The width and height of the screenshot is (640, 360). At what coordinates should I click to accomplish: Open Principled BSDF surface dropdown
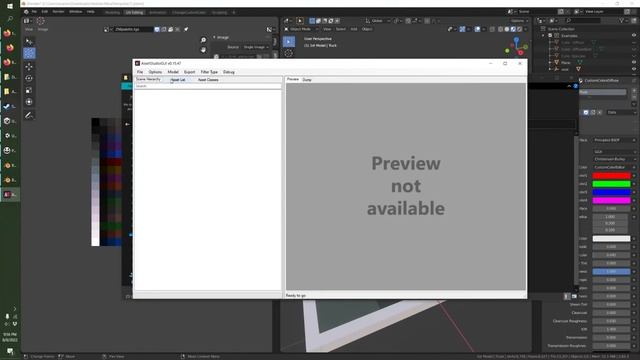click(615, 140)
